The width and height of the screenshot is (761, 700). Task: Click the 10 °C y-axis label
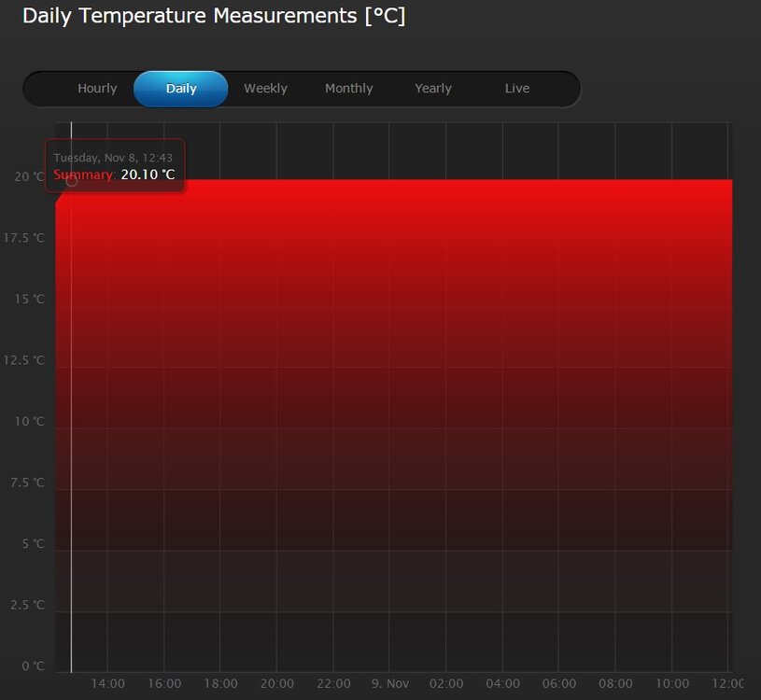click(x=29, y=421)
